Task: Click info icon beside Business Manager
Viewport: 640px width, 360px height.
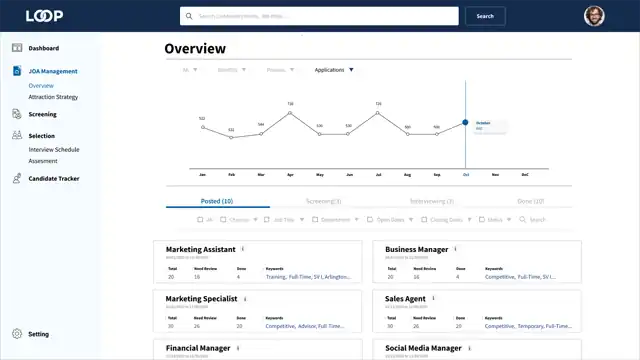Action: tap(456, 249)
